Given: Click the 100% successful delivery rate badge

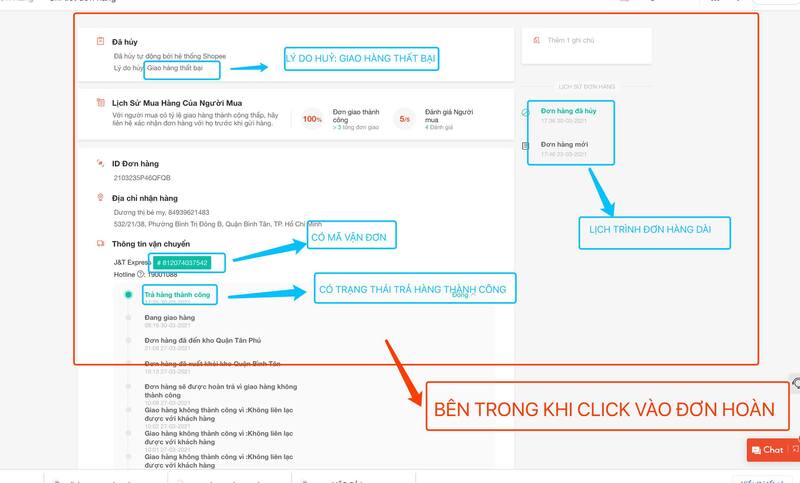Looking at the screenshot, I should (x=312, y=120).
